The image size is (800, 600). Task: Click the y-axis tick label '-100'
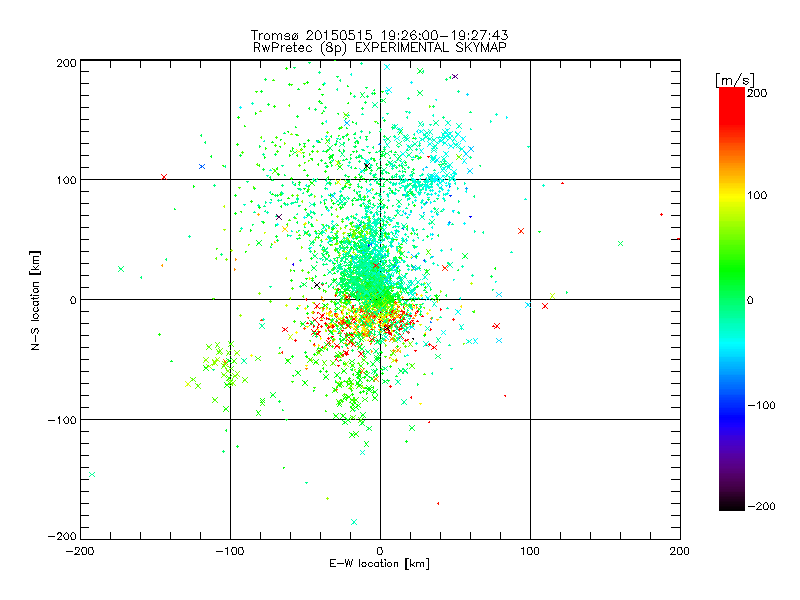(62, 420)
